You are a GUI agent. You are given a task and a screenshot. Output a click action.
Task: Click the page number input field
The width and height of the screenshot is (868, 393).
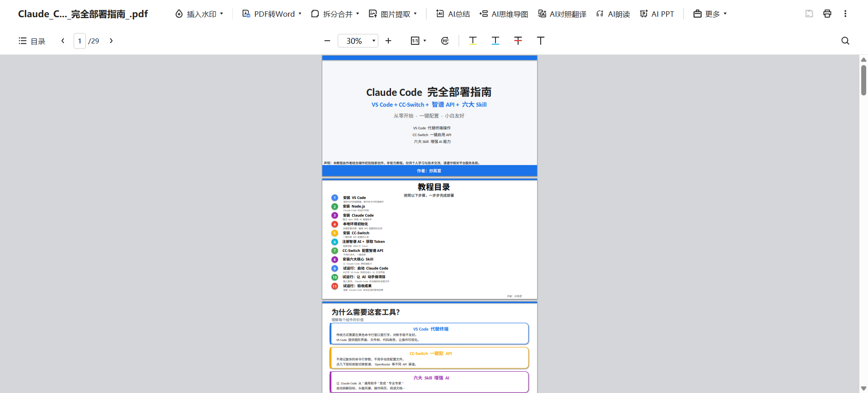(x=80, y=41)
